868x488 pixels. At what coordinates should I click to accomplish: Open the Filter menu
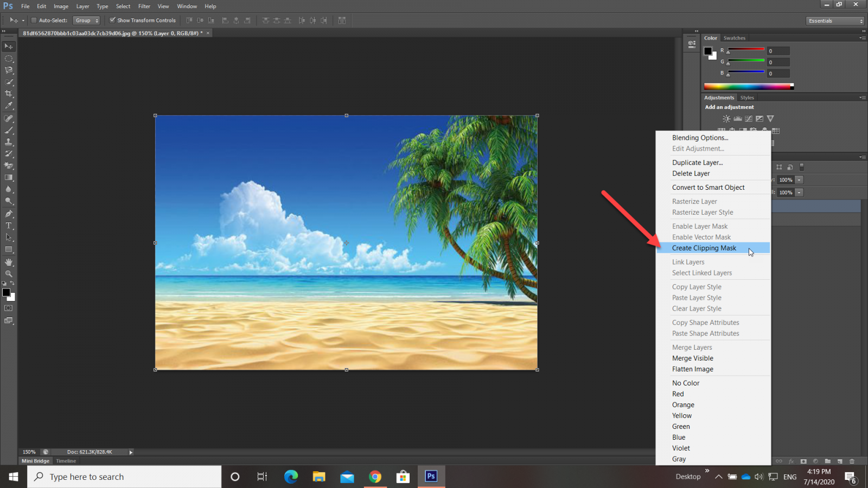144,6
